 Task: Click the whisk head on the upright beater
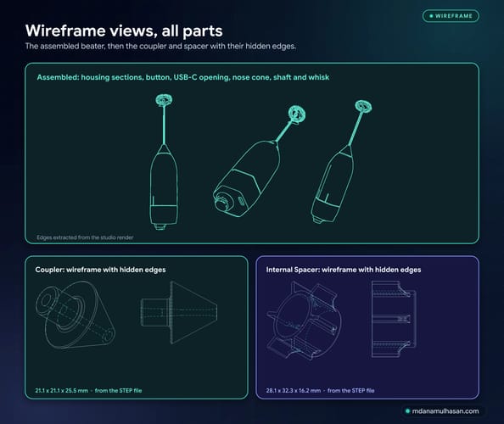(164, 100)
